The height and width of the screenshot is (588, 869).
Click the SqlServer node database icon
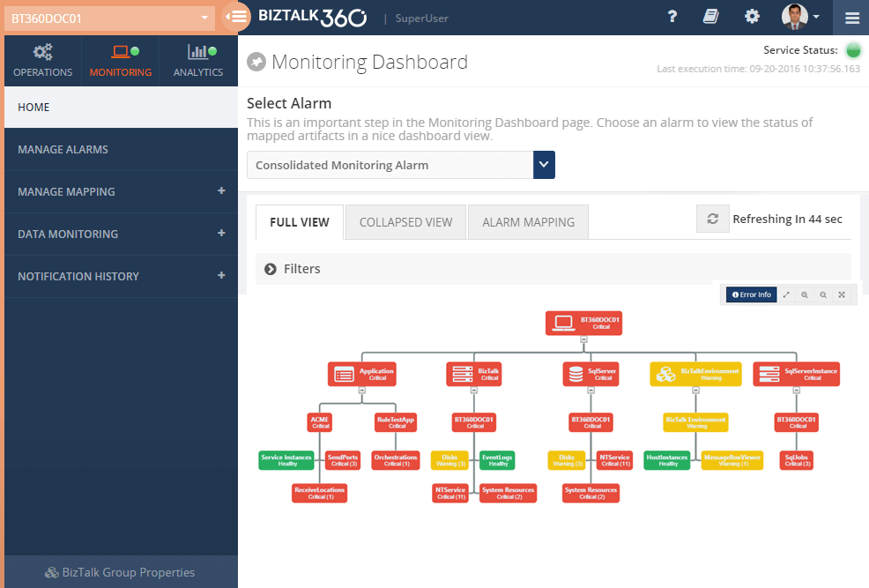point(576,375)
